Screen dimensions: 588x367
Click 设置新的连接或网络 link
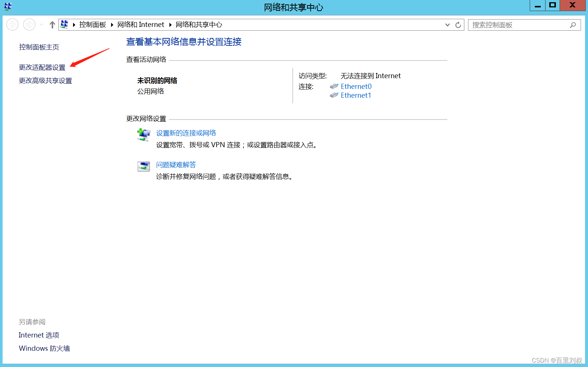pos(186,133)
